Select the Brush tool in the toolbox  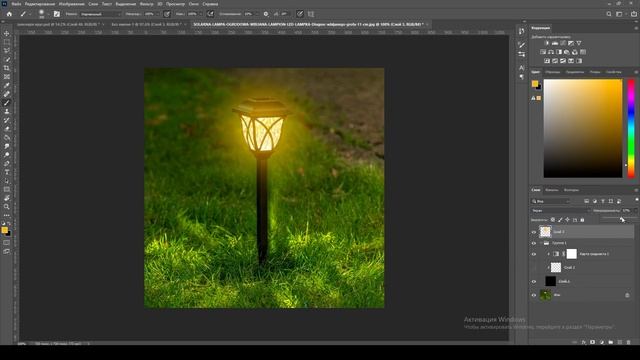tap(7, 103)
